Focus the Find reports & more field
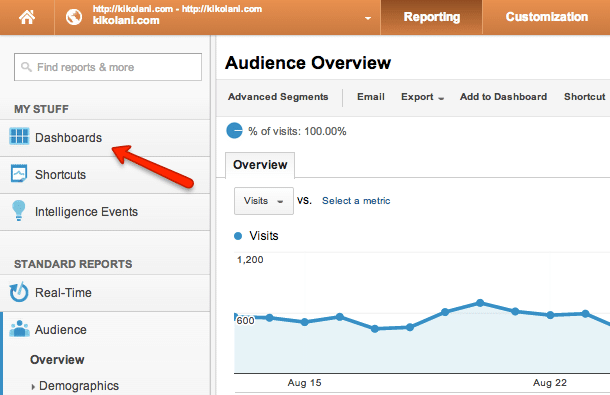This screenshot has width=610, height=395. pos(108,67)
